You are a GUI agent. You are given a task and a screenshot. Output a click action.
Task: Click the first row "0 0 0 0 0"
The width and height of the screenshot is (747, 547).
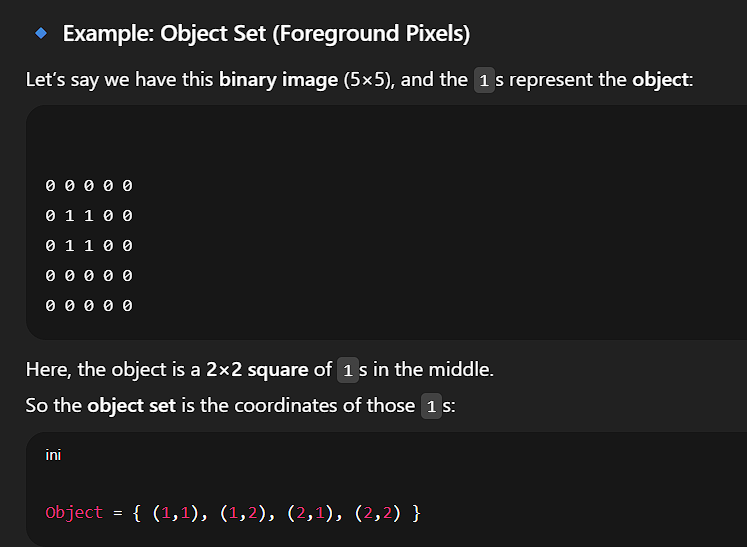[x=89, y=185]
